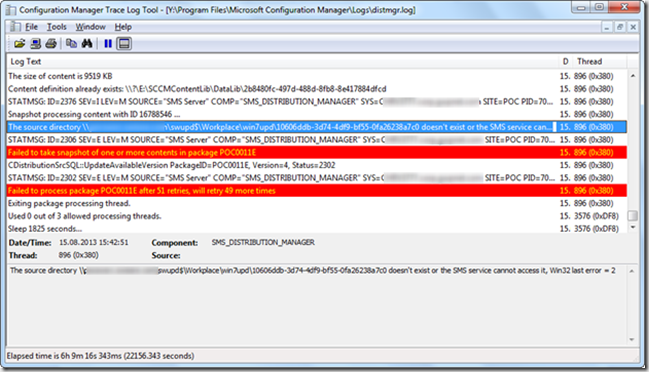Select highlighted row 'The source directory' in log list

point(317,127)
